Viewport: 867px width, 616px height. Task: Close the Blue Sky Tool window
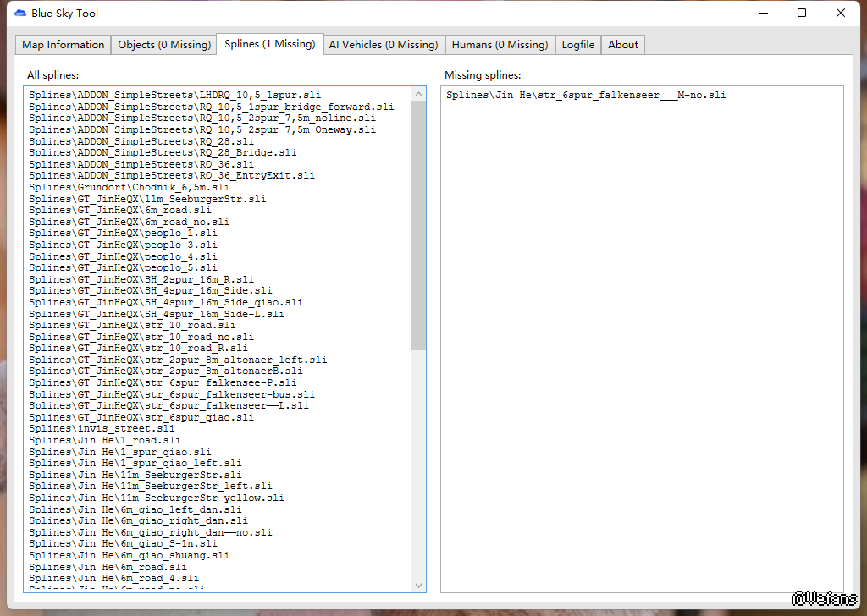[840, 14]
